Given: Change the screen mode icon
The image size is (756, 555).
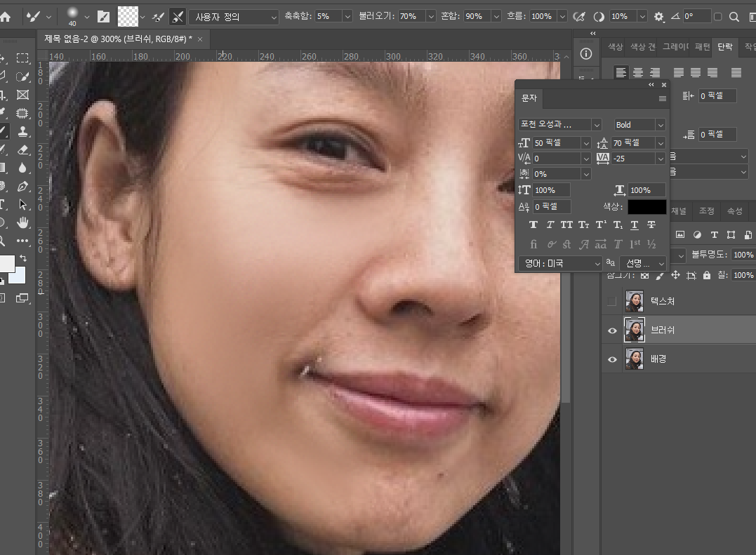Looking at the screenshot, I should (x=22, y=298).
